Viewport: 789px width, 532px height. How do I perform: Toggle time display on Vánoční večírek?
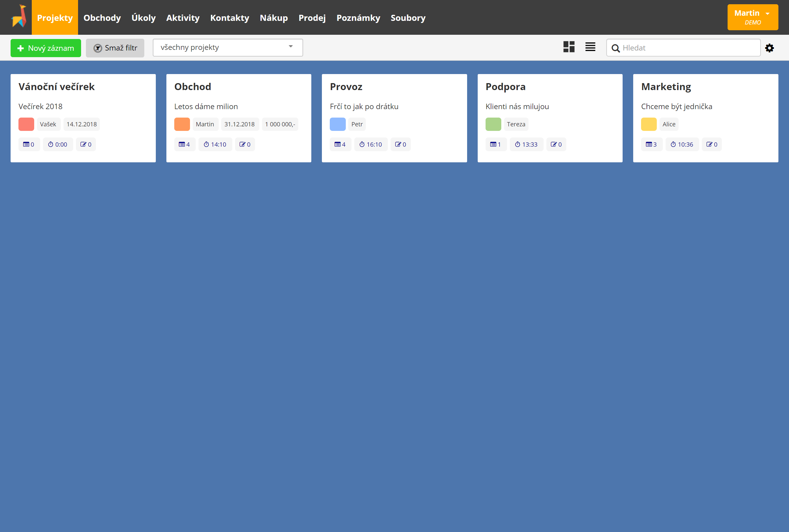[57, 144]
